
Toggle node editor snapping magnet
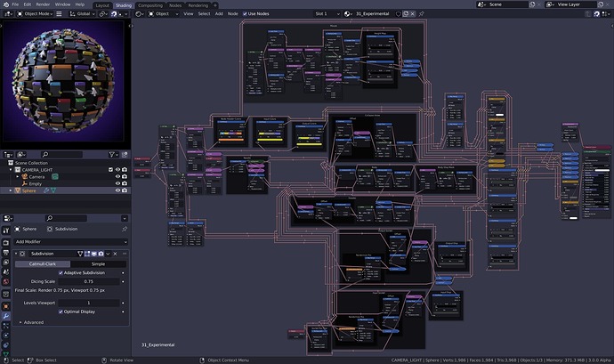tap(596, 13)
